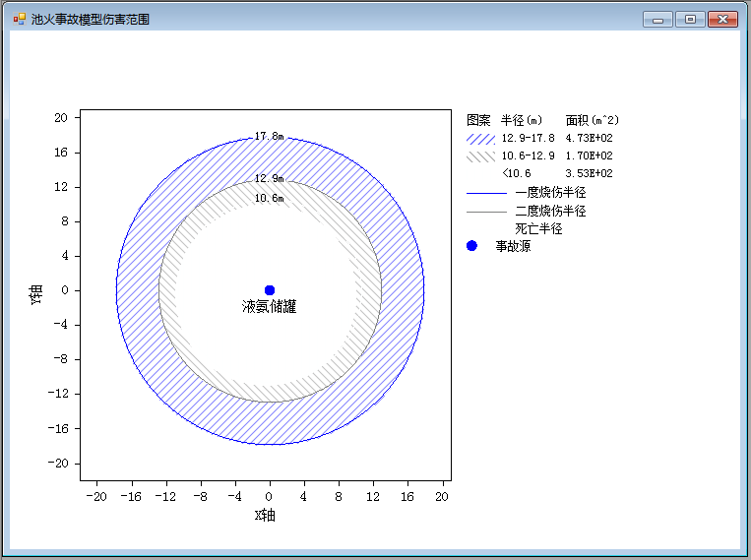Click the blue line legend for 一度烧伤半径

[486, 193]
